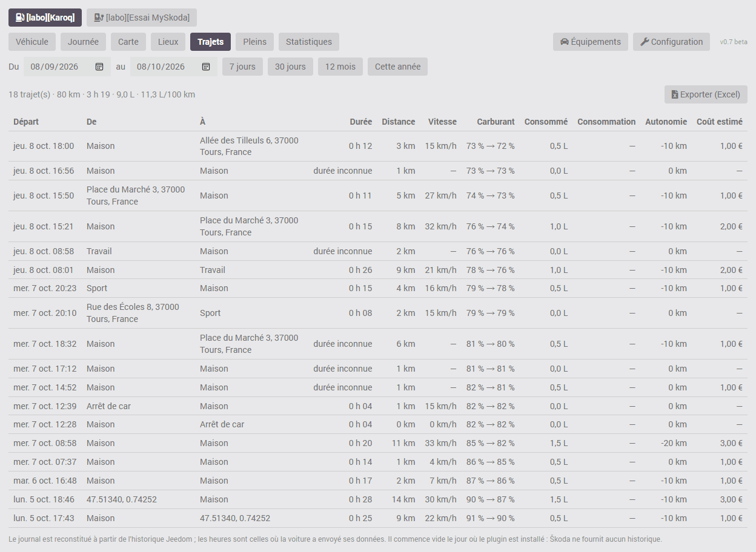
Task: Click the end date field 08/10/2026
Action: [x=173, y=67]
